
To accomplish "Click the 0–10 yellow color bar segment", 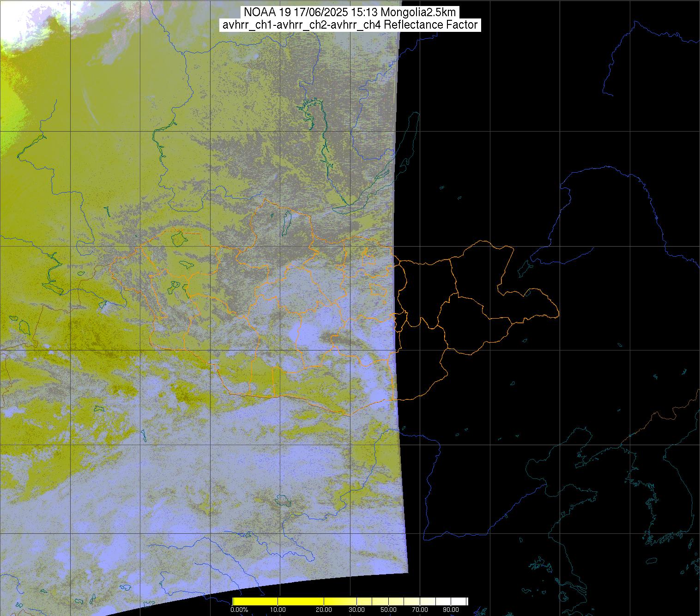I will (x=254, y=601).
